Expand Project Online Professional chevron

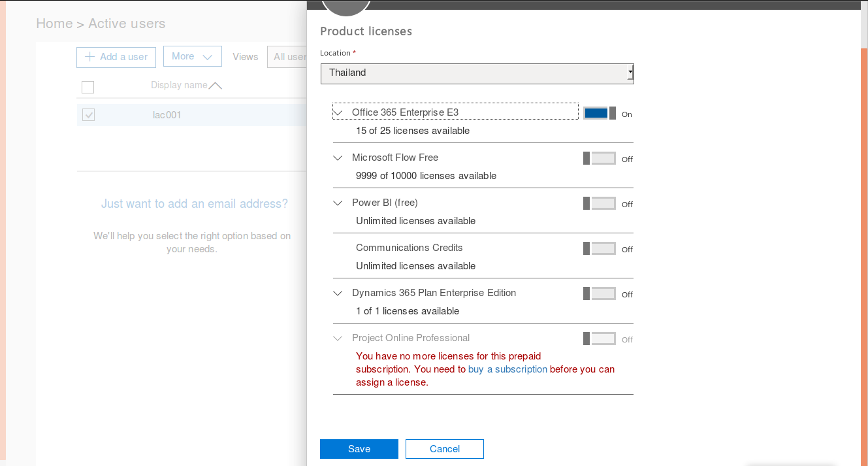point(338,338)
